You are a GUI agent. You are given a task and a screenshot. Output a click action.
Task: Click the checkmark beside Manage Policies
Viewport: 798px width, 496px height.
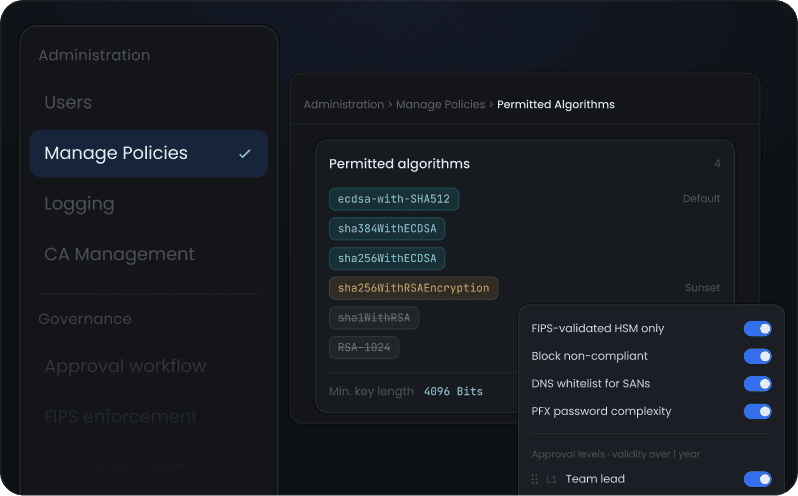[x=245, y=153]
